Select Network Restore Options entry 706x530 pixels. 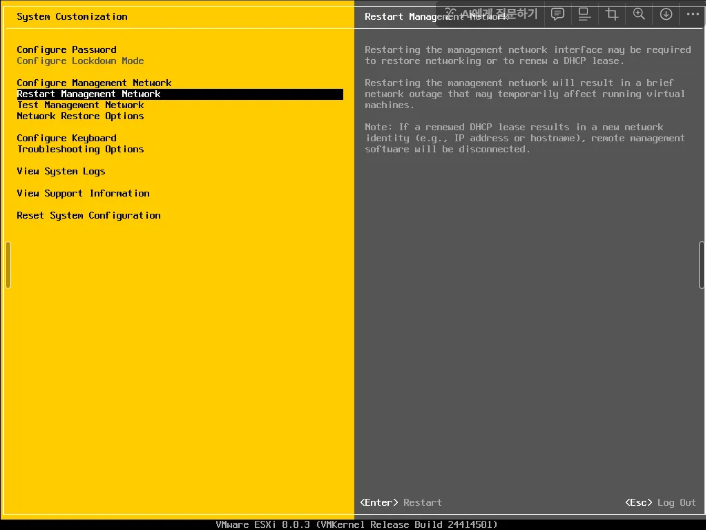pyautogui.click(x=80, y=116)
